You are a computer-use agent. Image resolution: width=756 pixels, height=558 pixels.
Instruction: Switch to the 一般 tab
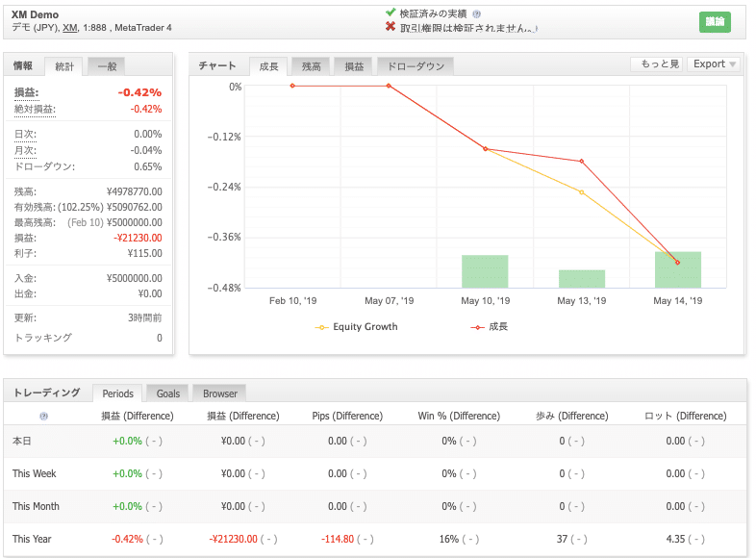click(x=107, y=66)
